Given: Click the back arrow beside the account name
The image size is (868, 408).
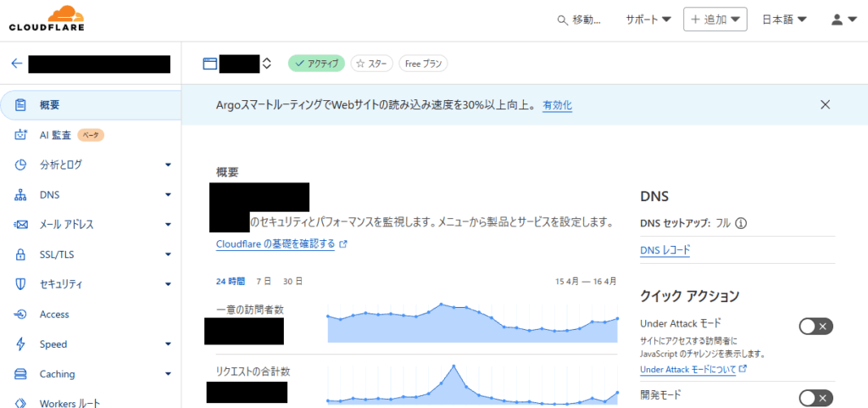Looking at the screenshot, I should [17, 64].
